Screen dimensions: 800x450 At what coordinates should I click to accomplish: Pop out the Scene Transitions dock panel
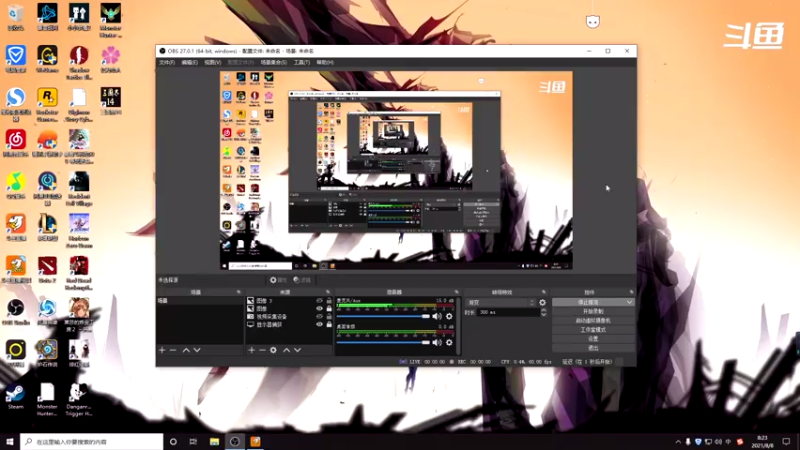543,292
